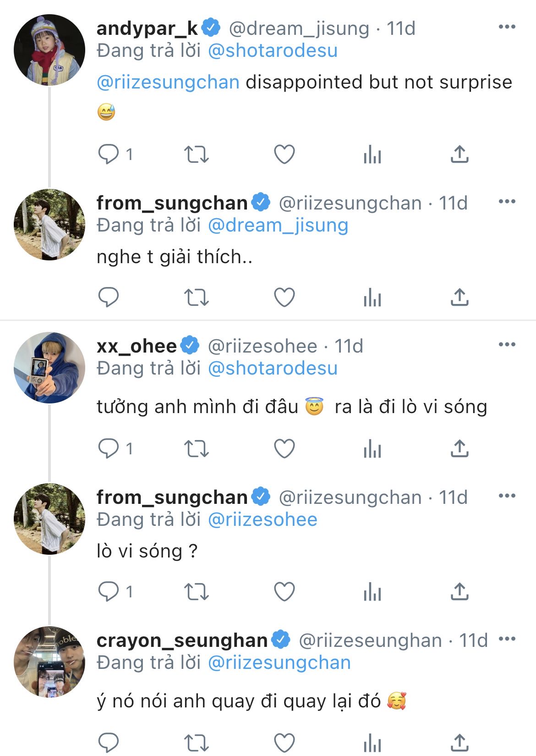Like crayon_seunghan's tweet
Viewport: 536px width, 756px height.
[284, 742]
